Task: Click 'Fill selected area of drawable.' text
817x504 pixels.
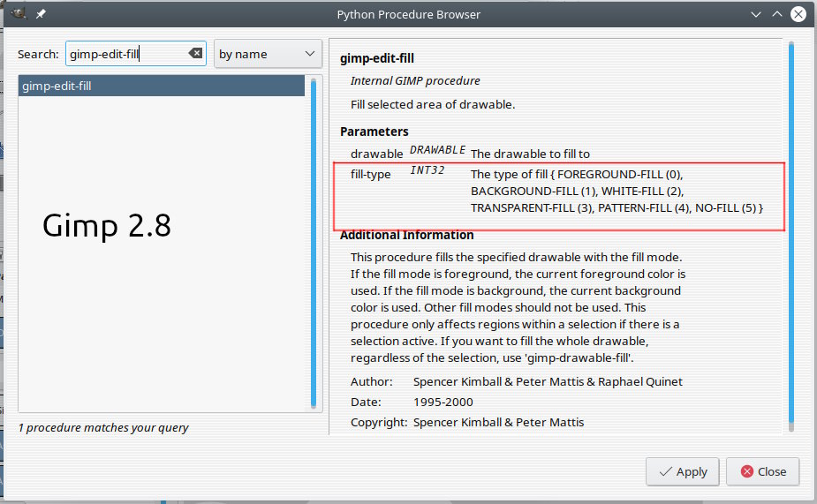Action: coord(433,105)
